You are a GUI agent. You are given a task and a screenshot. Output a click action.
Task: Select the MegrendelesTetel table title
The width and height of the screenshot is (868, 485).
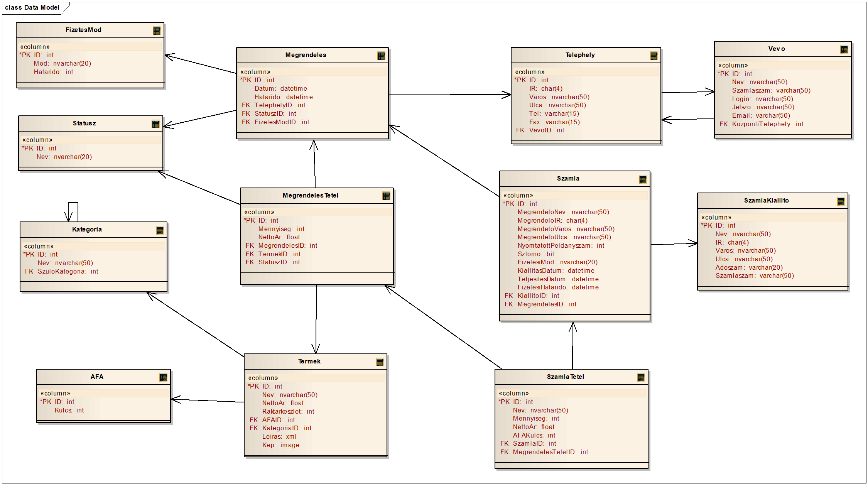(311, 196)
